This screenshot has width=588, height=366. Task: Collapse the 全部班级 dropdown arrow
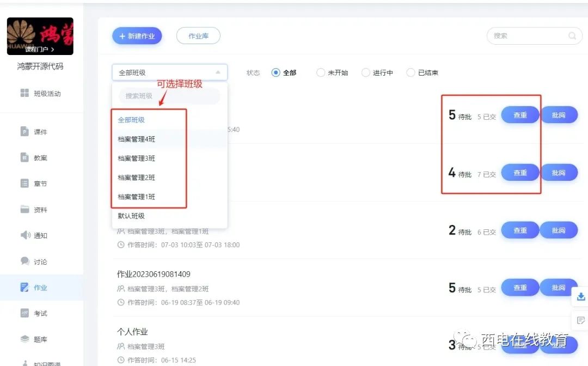(218, 72)
